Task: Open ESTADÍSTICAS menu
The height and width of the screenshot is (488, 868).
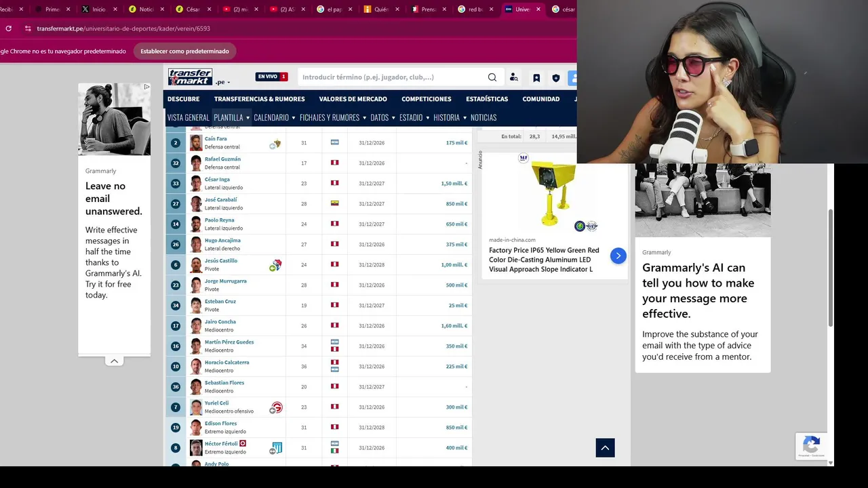Action: tap(487, 99)
